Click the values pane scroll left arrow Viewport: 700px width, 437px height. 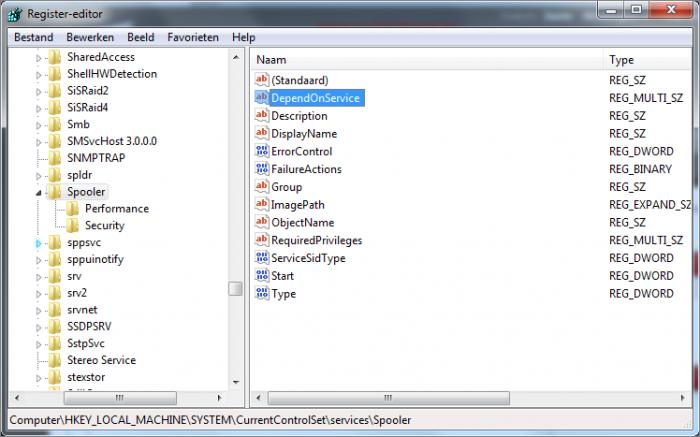tap(258, 397)
